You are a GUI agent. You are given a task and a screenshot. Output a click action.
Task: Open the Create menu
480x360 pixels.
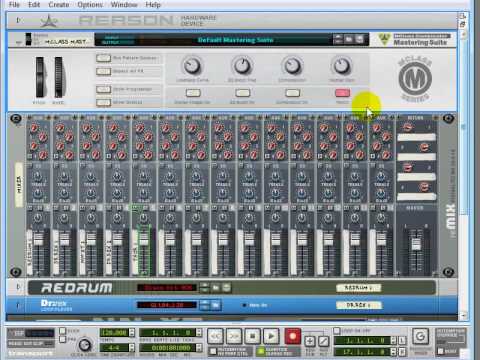(59, 5)
